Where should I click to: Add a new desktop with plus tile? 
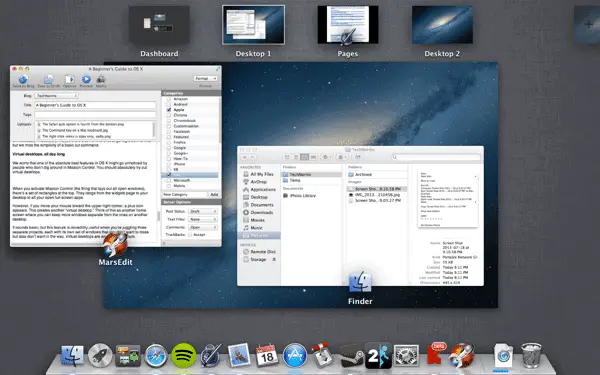point(587,24)
